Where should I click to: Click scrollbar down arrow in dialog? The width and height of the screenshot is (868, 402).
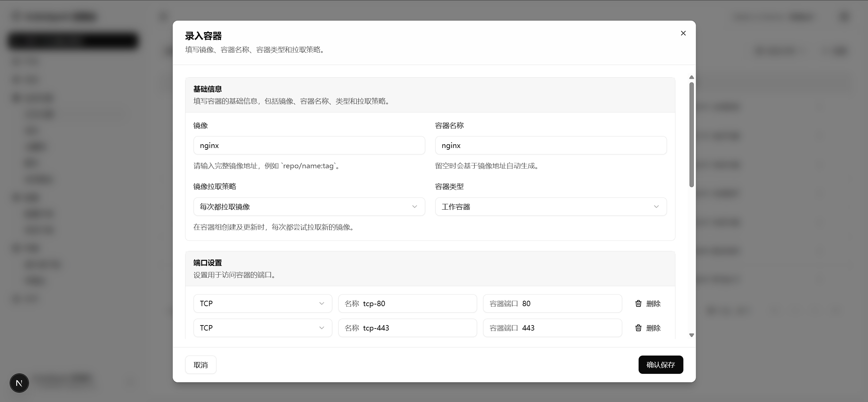pos(692,335)
